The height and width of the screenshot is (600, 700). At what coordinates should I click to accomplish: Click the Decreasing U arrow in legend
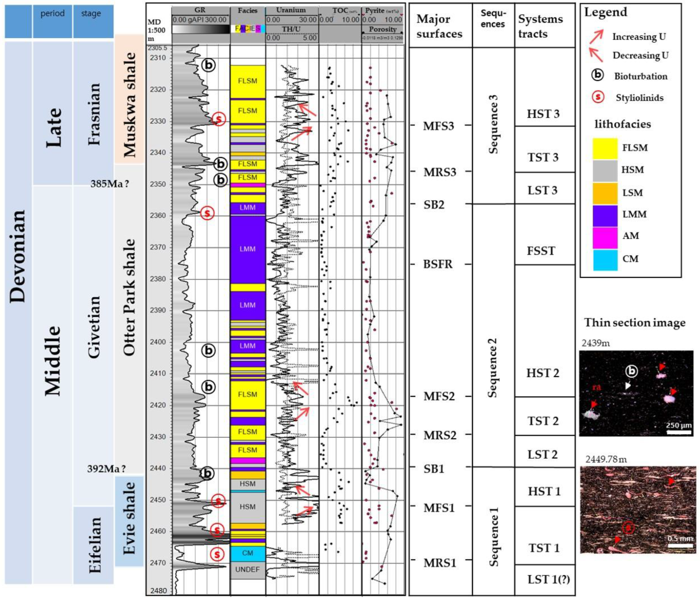(596, 55)
